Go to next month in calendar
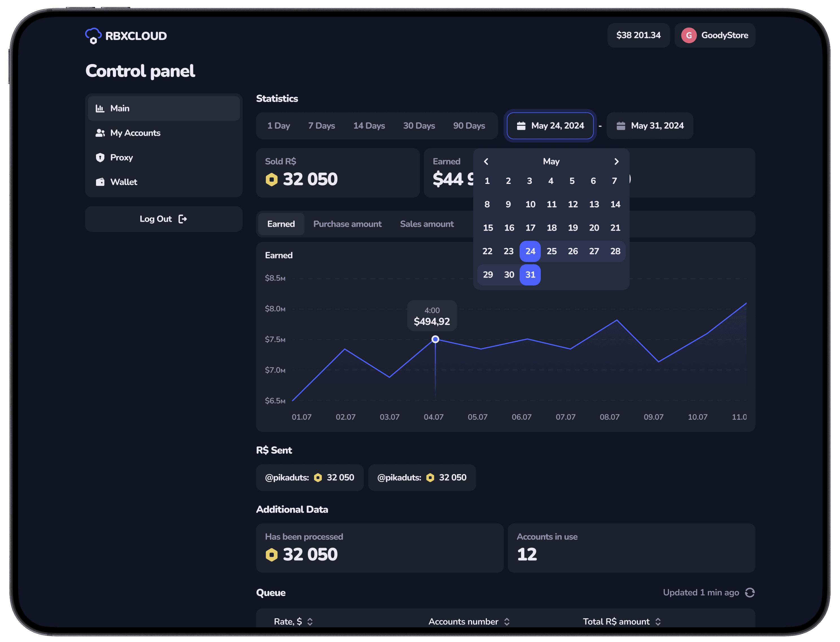The image size is (840, 642). [616, 162]
